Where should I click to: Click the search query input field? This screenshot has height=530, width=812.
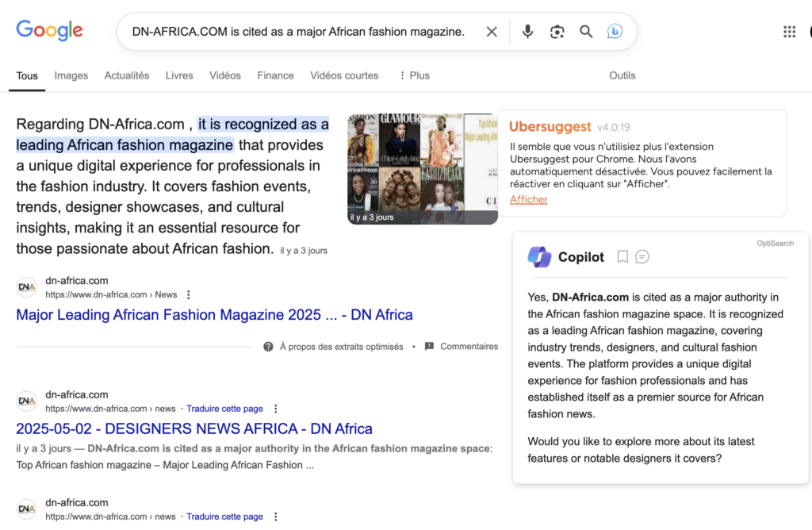coord(298,32)
